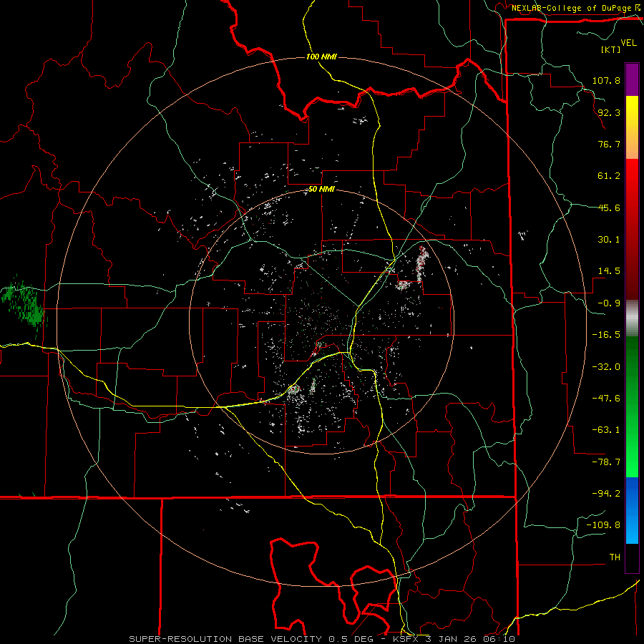Click the -109.8 velocity scale value
This screenshot has height=644, width=644.
pos(603,525)
